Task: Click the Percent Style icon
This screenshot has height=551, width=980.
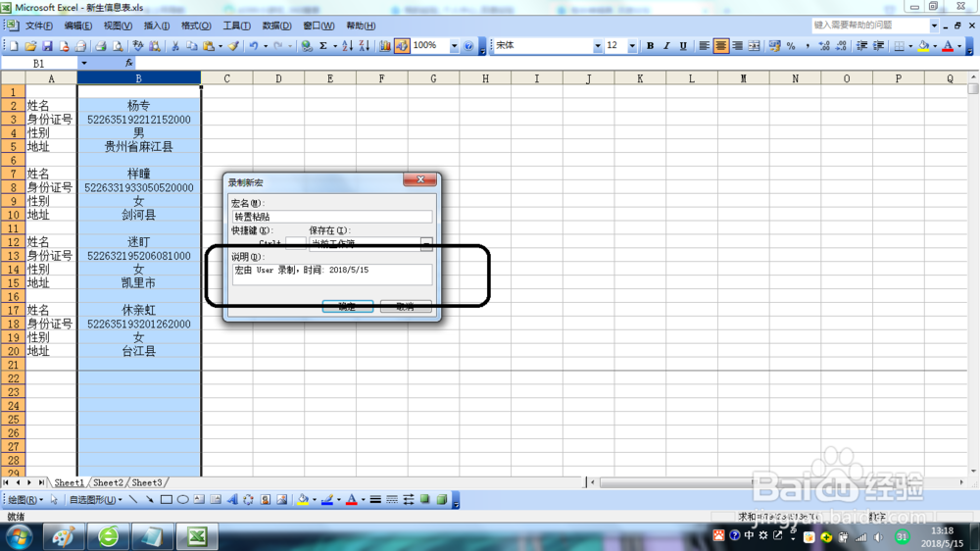Action: point(791,46)
